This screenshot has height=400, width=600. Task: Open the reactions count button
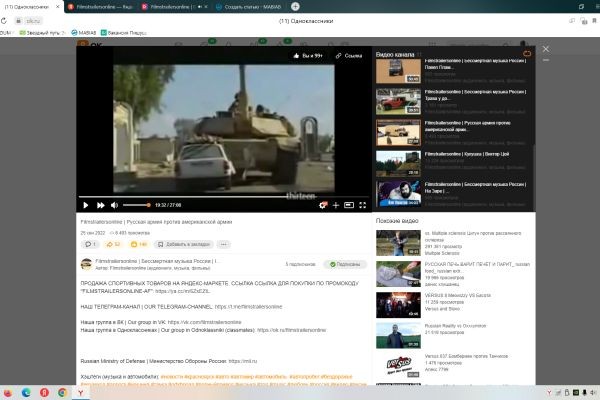[x=139, y=244]
